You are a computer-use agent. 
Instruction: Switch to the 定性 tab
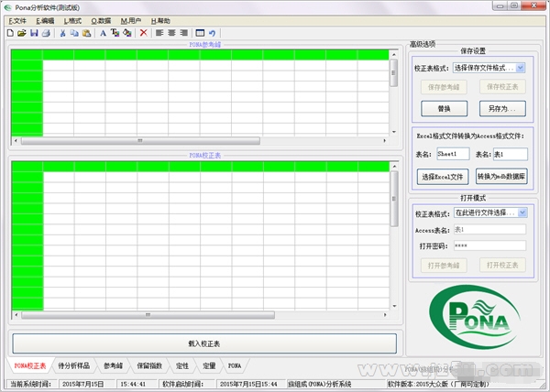click(x=182, y=366)
